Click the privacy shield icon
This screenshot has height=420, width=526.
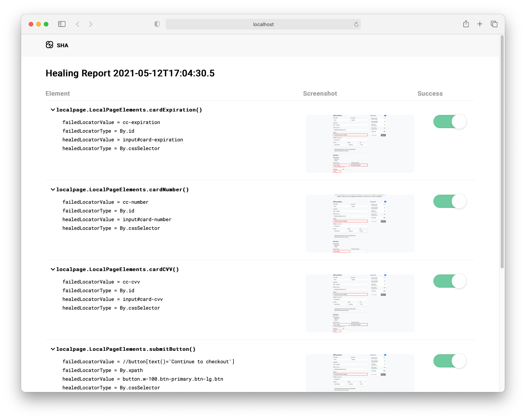tap(157, 24)
